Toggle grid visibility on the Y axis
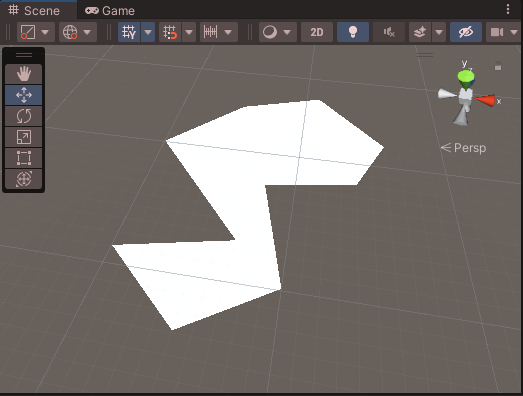The width and height of the screenshot is (523, 396). tap(129, 32)
